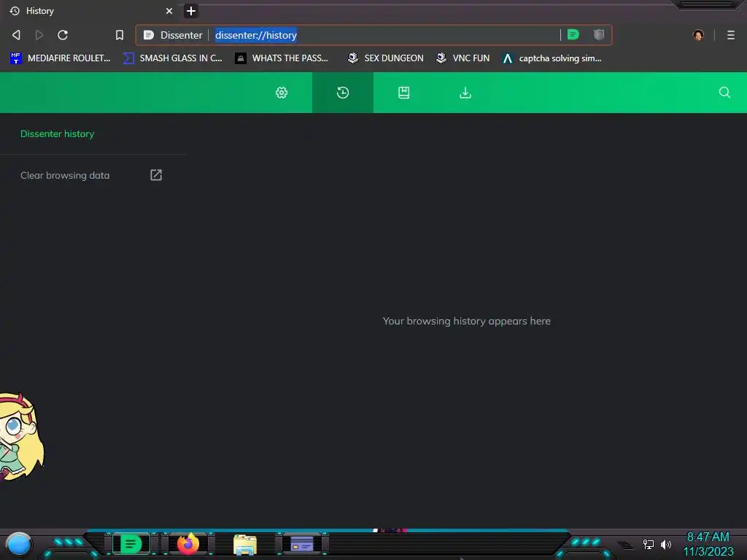Open the Dissenter browser taskbar icon
747x560 pixels.
tap(131, 543)
